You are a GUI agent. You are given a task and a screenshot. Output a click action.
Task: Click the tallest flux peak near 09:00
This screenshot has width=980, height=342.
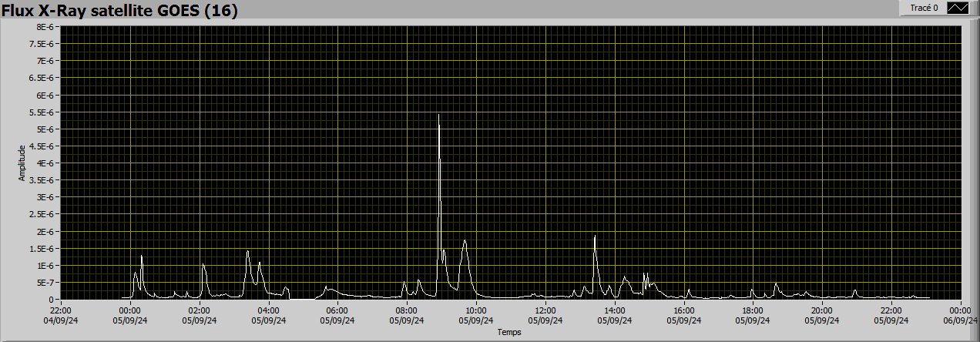(439, 116)
